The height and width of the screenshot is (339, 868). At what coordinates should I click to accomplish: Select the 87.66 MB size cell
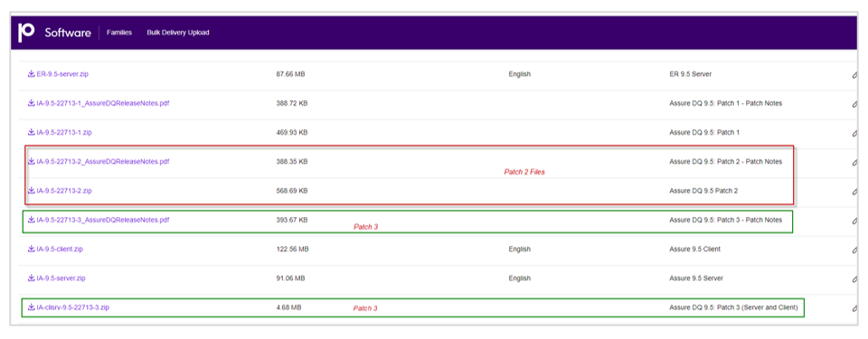pos(290,74)
